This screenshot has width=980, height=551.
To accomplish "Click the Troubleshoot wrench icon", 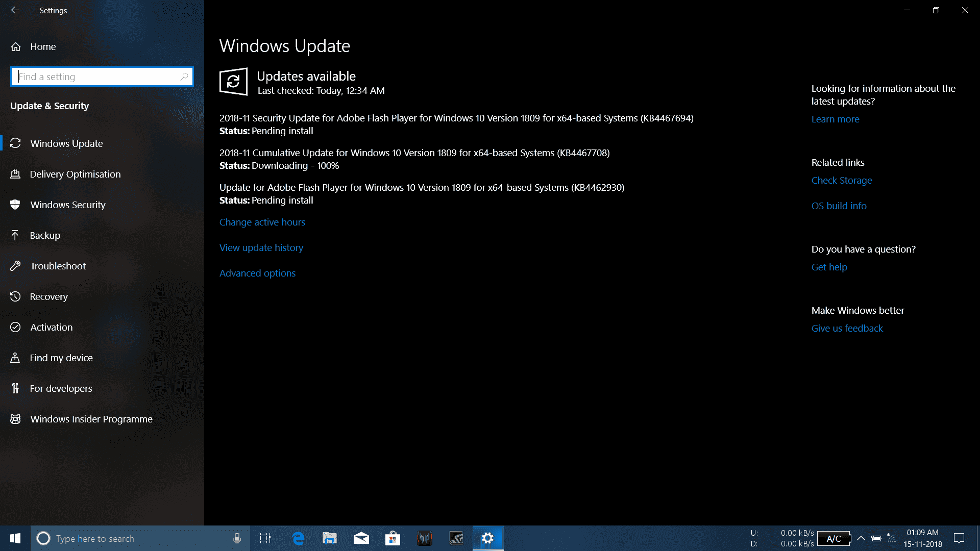I will 15,266.
